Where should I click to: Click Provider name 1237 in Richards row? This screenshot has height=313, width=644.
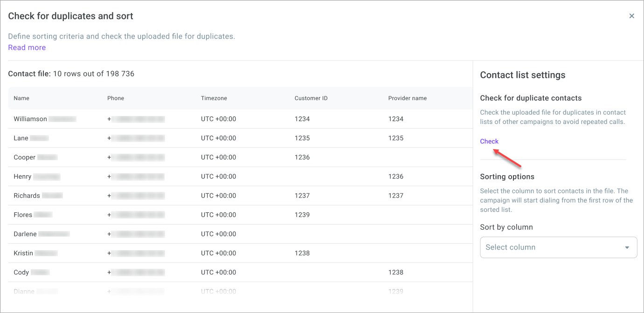click(x=396, y=196)
